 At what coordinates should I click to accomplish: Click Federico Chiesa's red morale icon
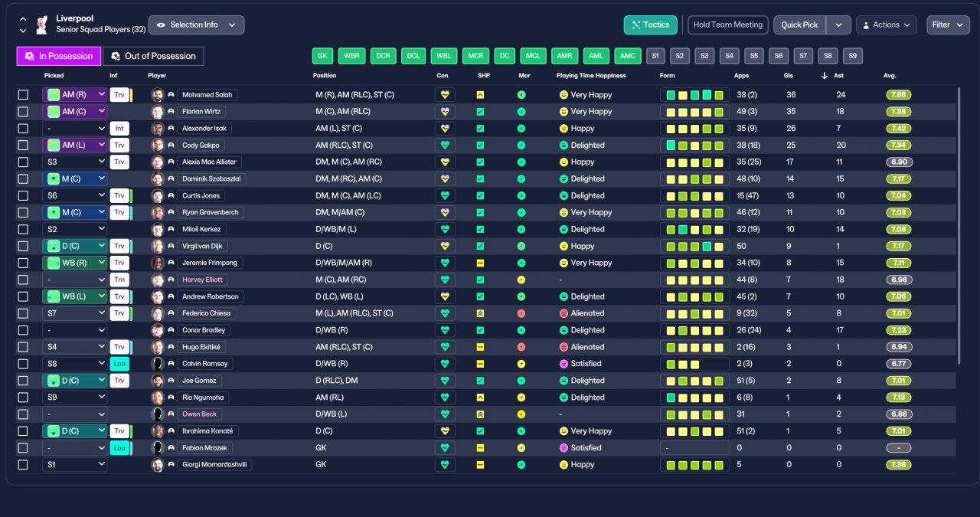click(521, 313)
